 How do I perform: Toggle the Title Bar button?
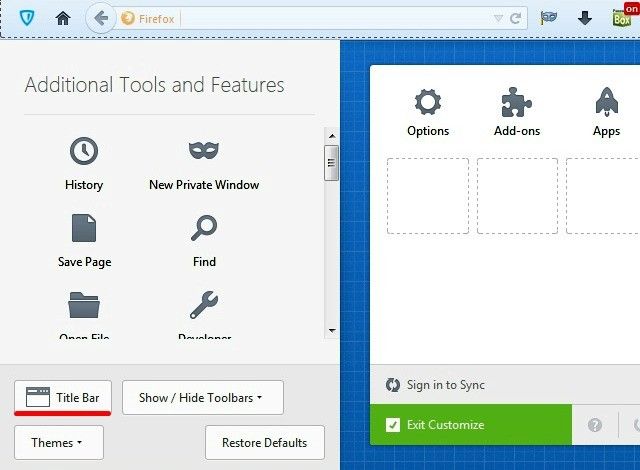click(63, 397)
